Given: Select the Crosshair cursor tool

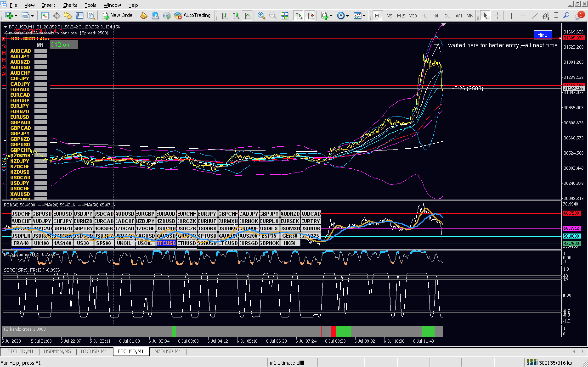Looking at the screenshot, I should 497,16.
